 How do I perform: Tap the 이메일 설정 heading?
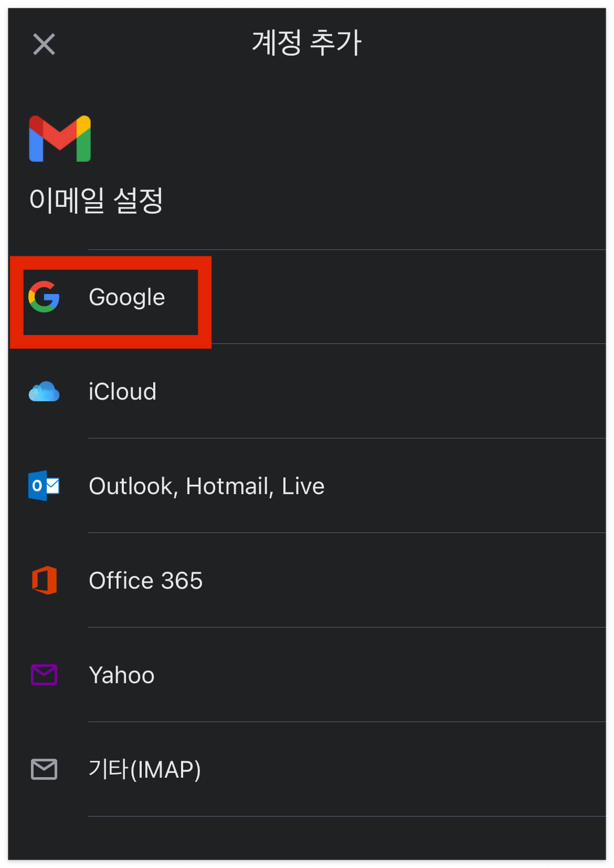coord(96,201)
